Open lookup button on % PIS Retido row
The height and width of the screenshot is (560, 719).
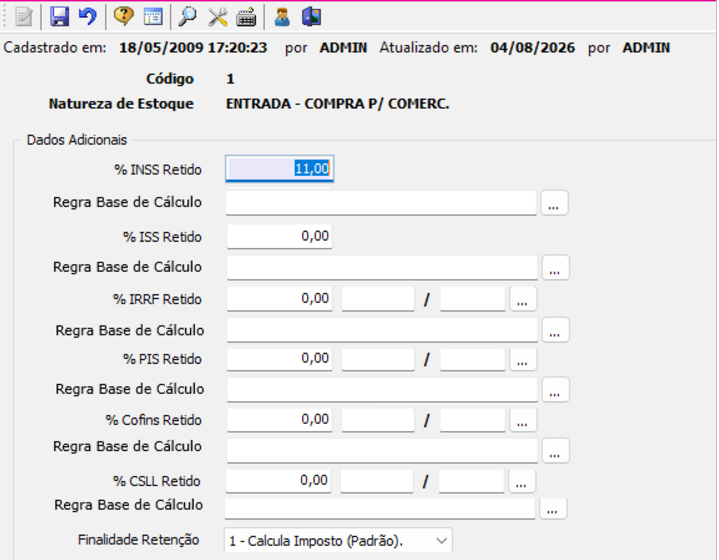(523, 359)
